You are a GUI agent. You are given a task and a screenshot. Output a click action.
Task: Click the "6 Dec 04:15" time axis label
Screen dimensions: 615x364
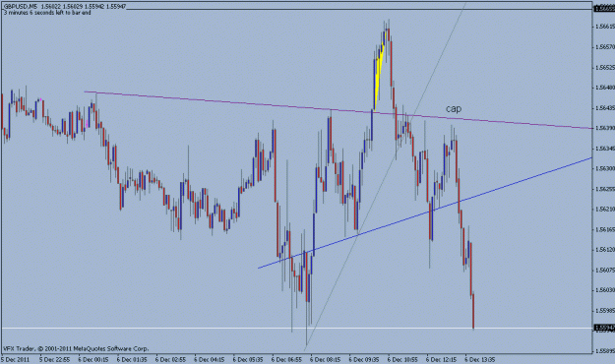coord(210,359)
